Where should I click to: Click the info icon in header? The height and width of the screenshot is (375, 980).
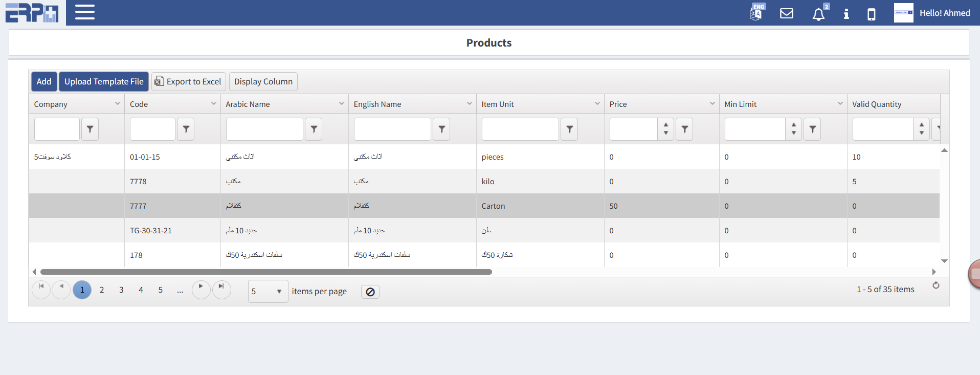[846, 14]
